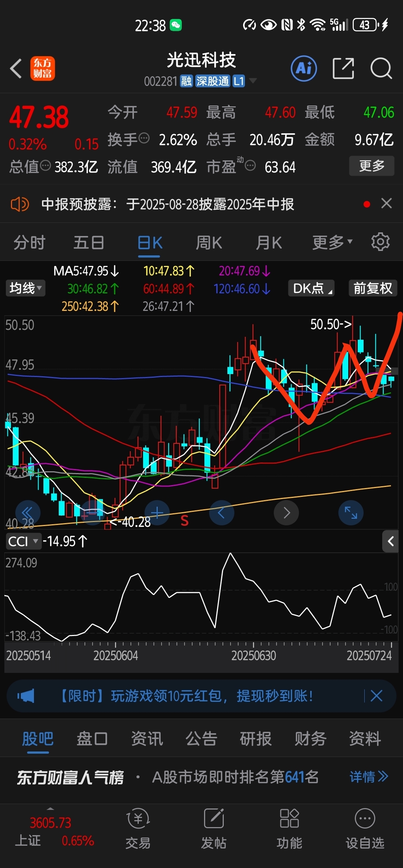The height and width of the screenshot is (868, 403).
Task: Close the 红包 promo banner
Action: [376, 696]
